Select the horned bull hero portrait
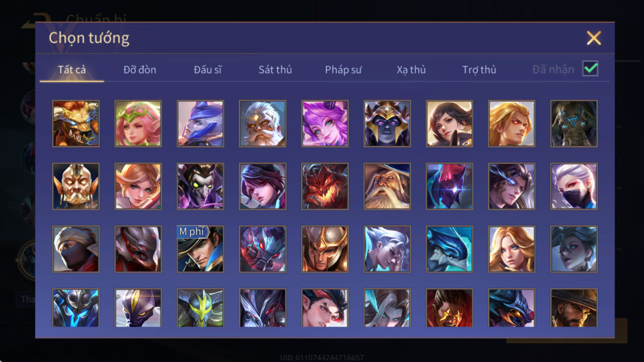 tap(76, 124)
